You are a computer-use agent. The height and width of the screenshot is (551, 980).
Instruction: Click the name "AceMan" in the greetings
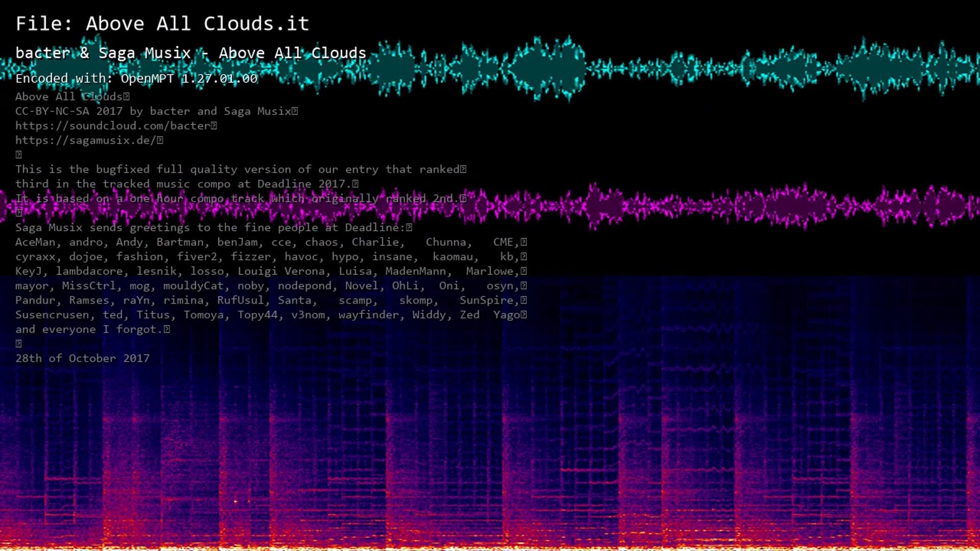point(35,242)
